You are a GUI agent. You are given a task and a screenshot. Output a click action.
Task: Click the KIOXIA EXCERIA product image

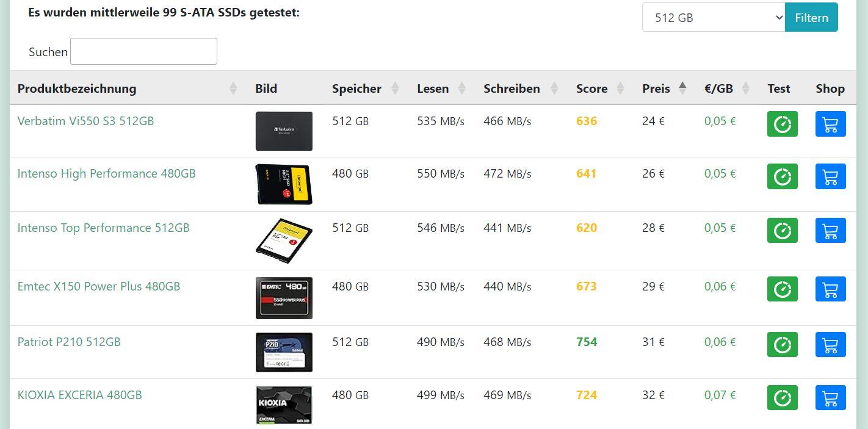[284, 405]
